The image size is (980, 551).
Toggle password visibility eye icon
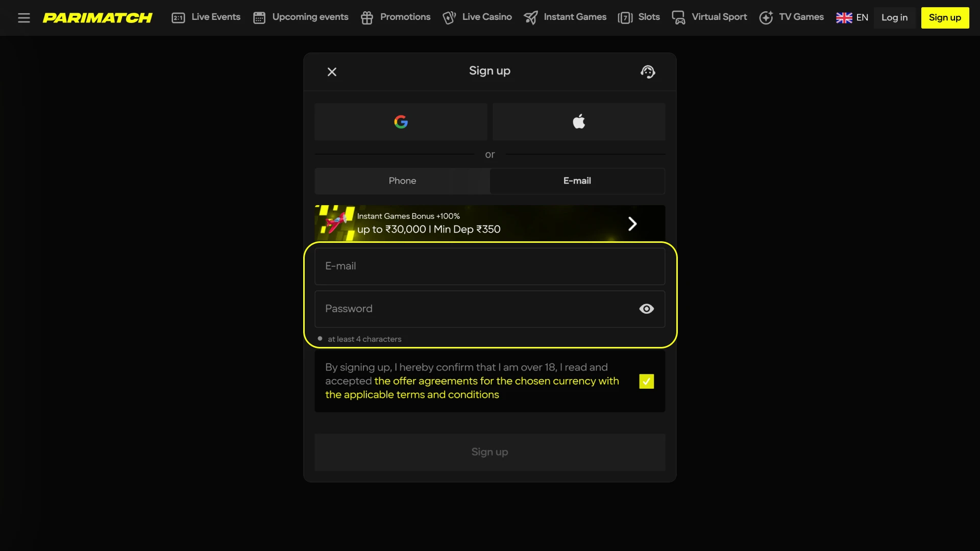[x=646, y=309]
